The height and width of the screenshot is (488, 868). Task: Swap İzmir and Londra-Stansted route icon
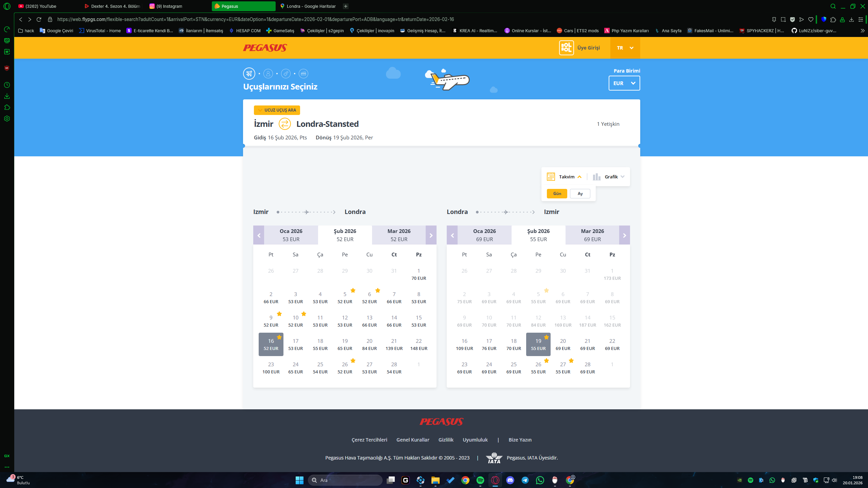point(284,124)
